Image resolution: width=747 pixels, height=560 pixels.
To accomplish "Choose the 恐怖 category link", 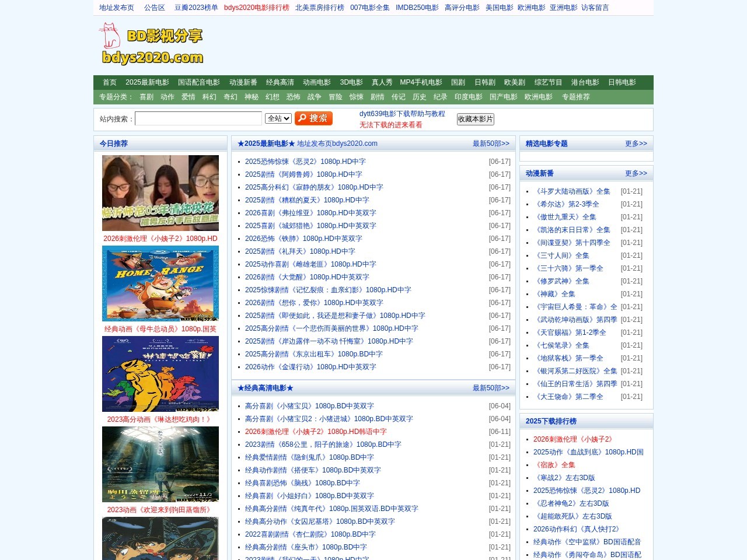I will [294, 97].
